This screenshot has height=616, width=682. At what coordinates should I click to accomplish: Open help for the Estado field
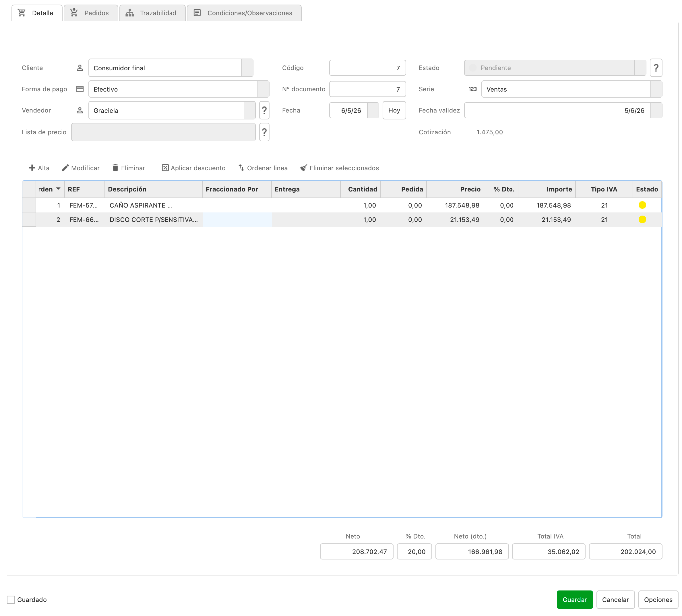point(656,68)
